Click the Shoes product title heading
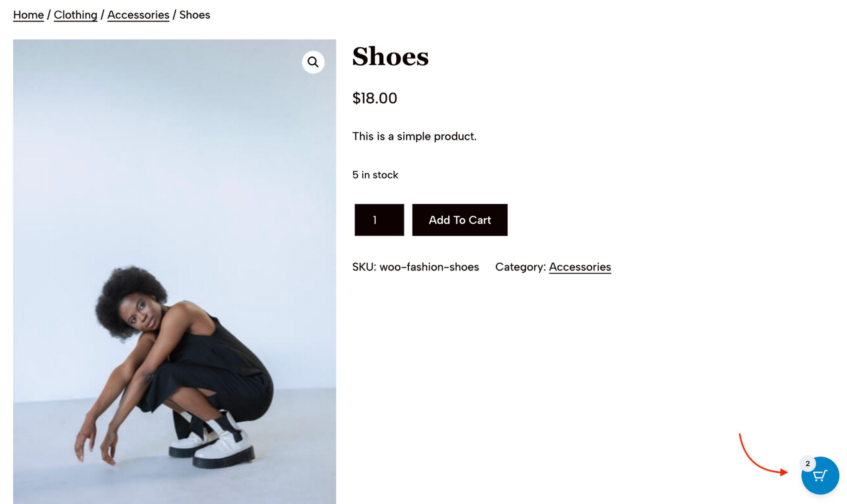Viewport: 847px width, 504px height. (390, 56)
